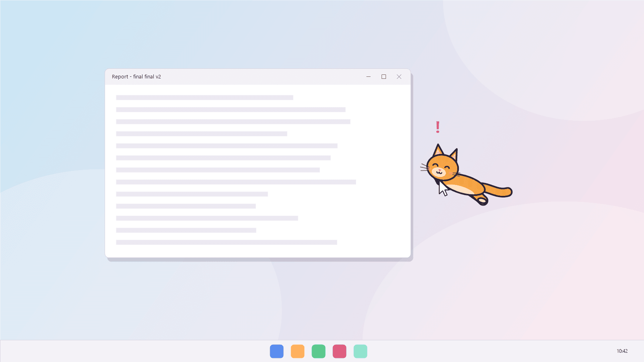Image resolution: width=644 pixels, height=362 pixels.
Task: Minimize the Report window
Action: tap(368, 77)
